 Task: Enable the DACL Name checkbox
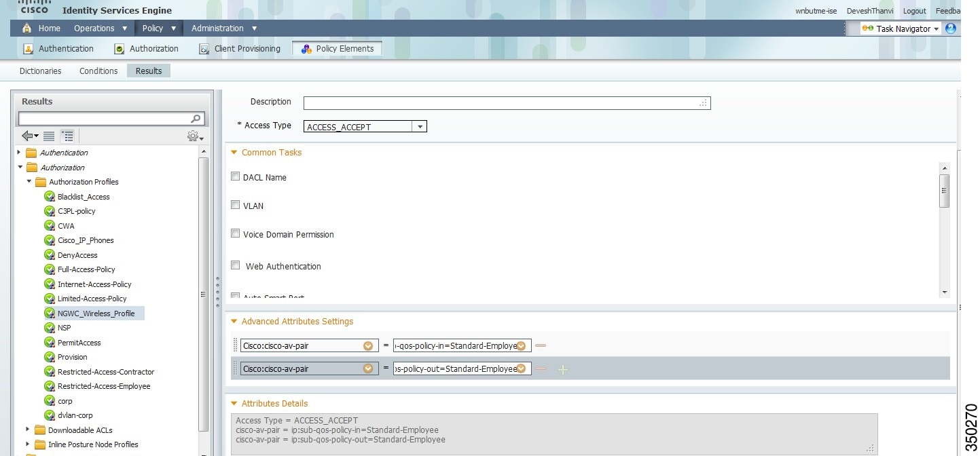click(235, 176)
